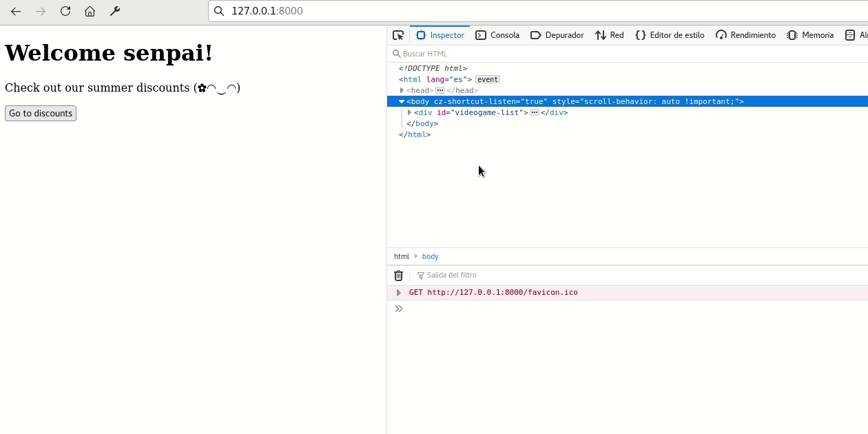The height and width of the screenshot is (434, 868).
Task: Expand the head element node
Action: point(402,90)
